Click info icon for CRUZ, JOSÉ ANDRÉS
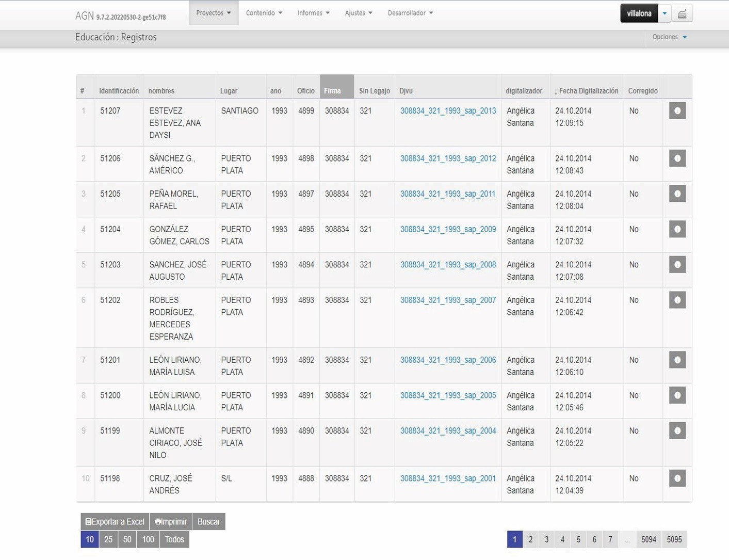729x560 pixels. (677, 478)
